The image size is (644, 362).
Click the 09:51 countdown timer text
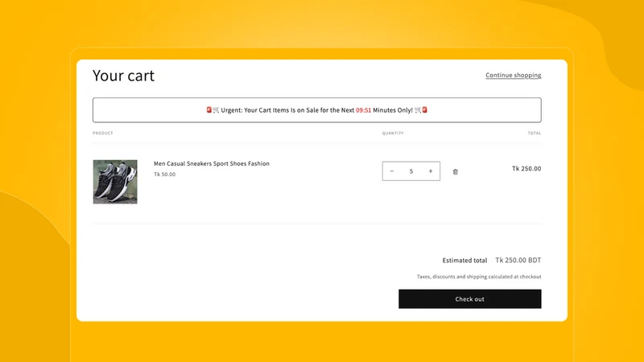tap(364, 110)
